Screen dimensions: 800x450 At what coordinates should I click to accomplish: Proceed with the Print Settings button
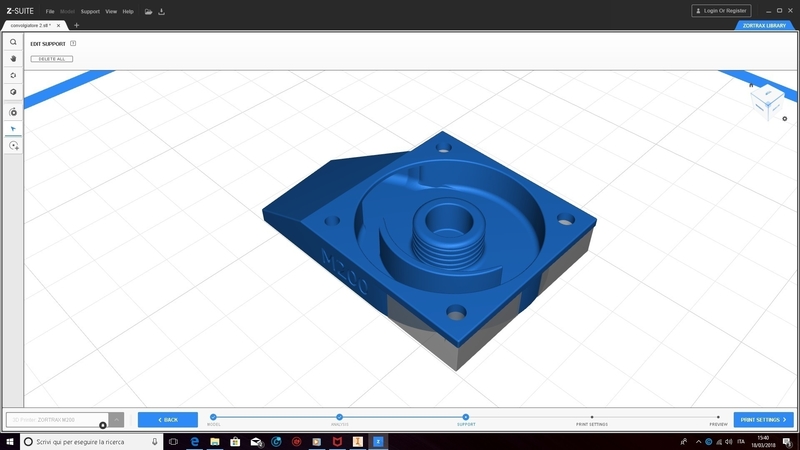point(763,420)
